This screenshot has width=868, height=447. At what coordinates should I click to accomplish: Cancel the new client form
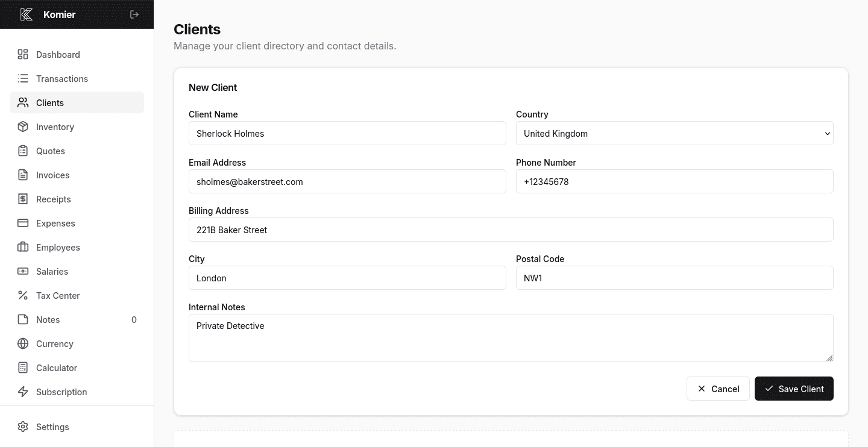718,389
